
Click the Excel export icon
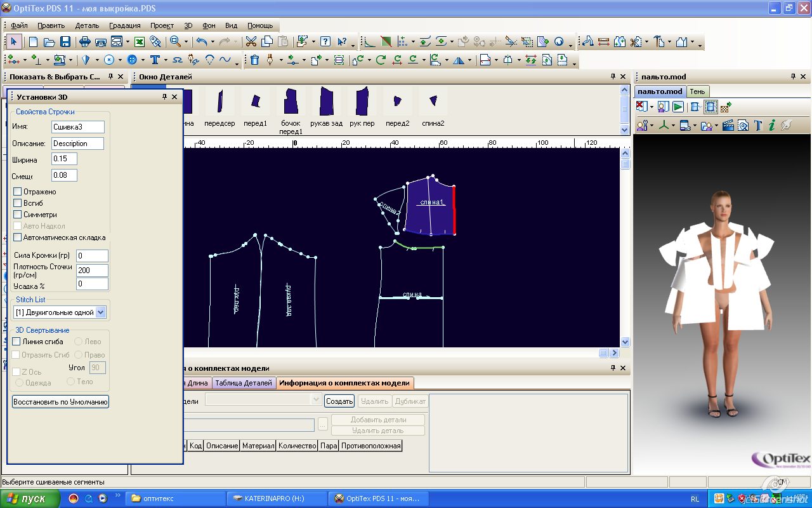pos(140,42)
